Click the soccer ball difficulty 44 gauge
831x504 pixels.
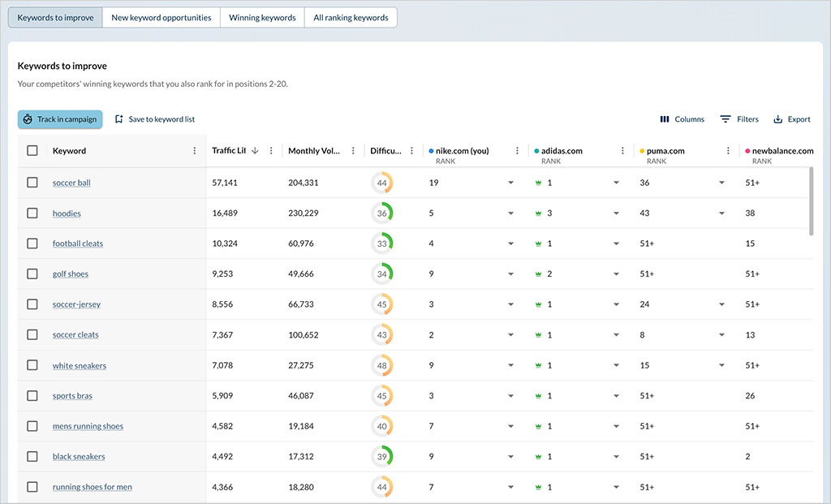pos(381,183)
